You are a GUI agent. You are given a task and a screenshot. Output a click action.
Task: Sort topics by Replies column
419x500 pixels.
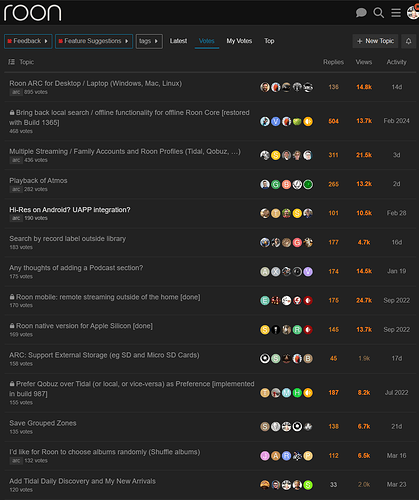[333, 62]
